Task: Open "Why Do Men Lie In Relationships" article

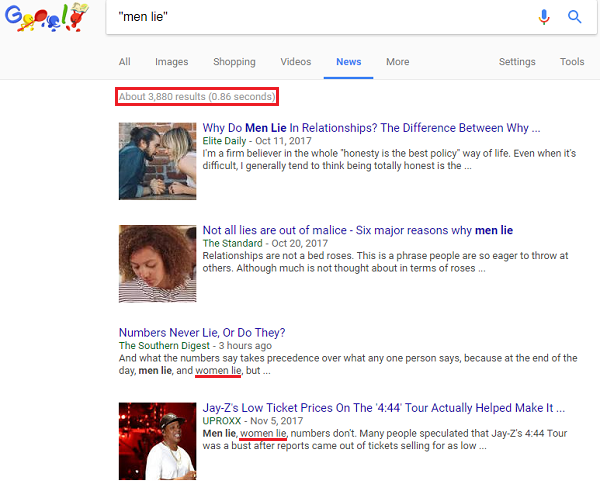Action: [371, 129]
